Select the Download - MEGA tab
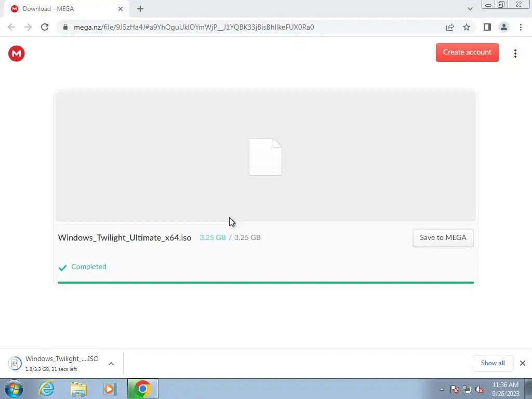 click(66, 9)
